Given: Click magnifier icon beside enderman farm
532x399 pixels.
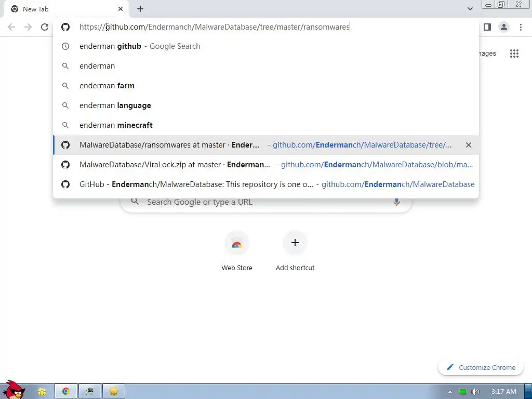Looking at the screenshot, I should pos(65,86).
